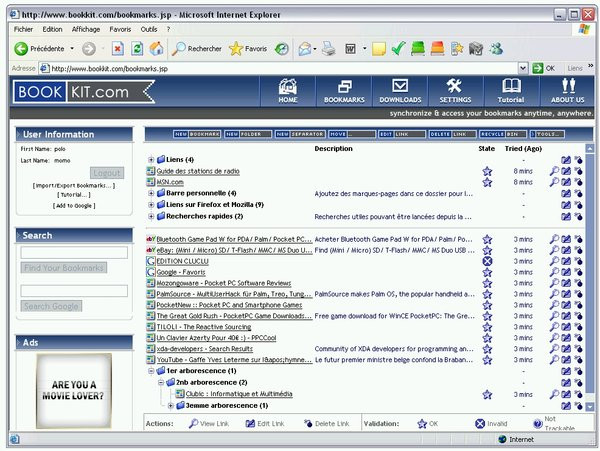This screenshot has height=451, width=600.
Task: Open the Tutorial navigation tab
Action: coord(511,91)
